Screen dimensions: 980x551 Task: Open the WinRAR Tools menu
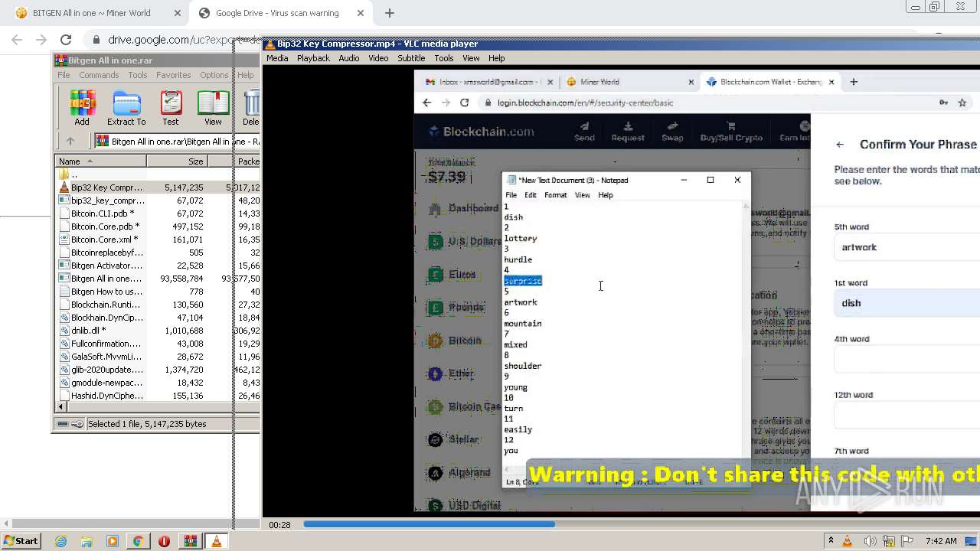[x=138, y=75]
